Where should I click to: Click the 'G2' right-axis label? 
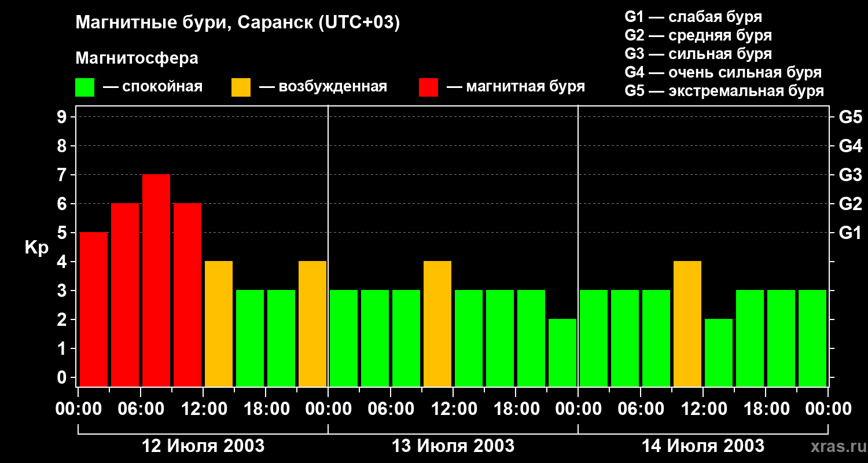point(851,204)
